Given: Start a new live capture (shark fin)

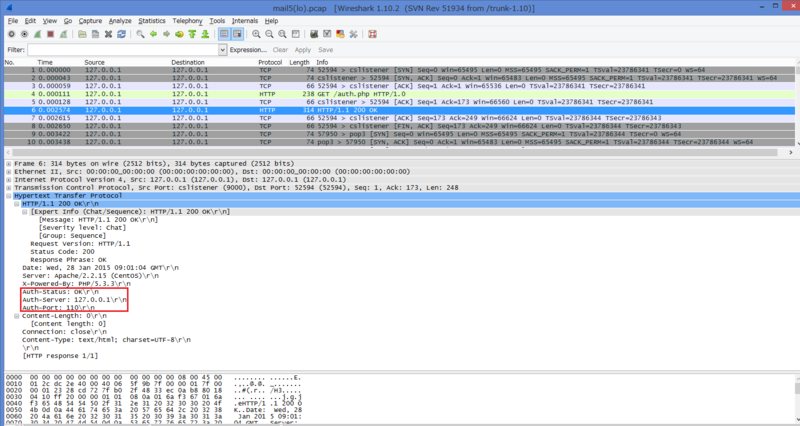Looking at the screenshot, I should (37, 34).
